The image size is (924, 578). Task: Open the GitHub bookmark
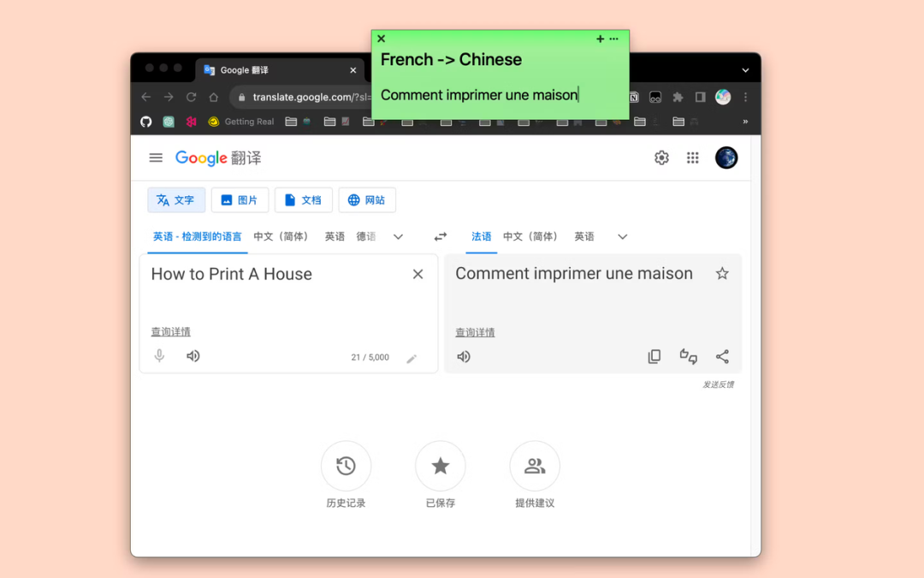tap(146, 122)
